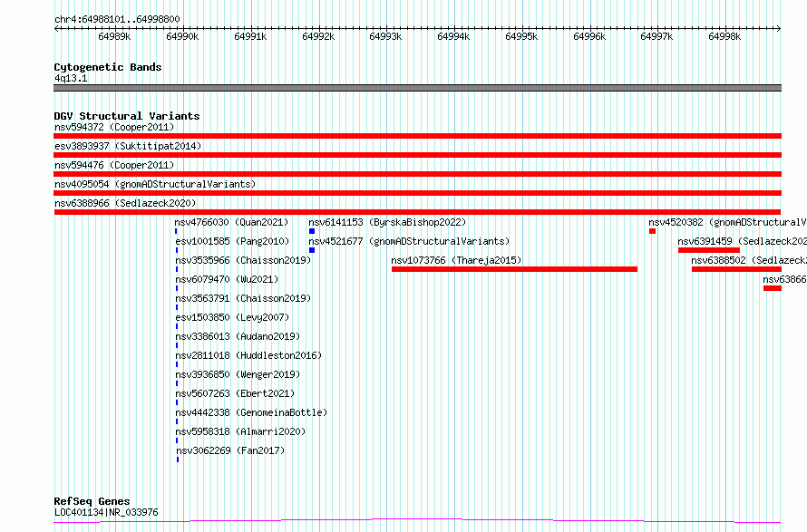This screenshot has height=532, width=807.
Task: Click the nsv4520382 variant label
Action: coord(727,222)
